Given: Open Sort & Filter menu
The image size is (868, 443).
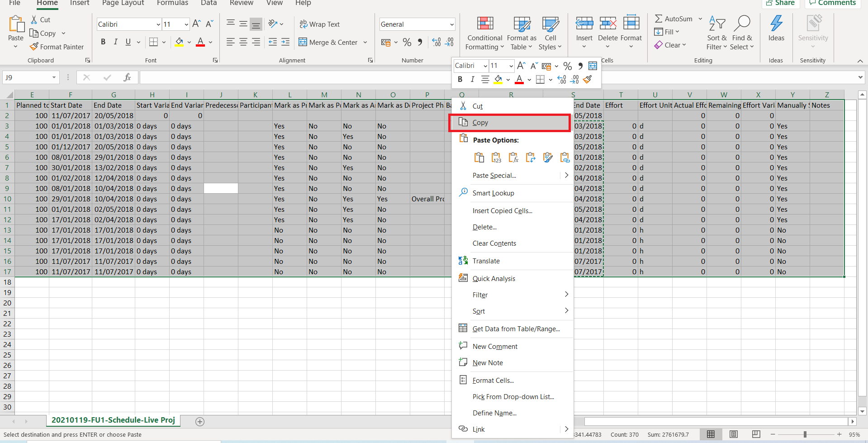Looking at the screenshot, I should tap(717, 33).
